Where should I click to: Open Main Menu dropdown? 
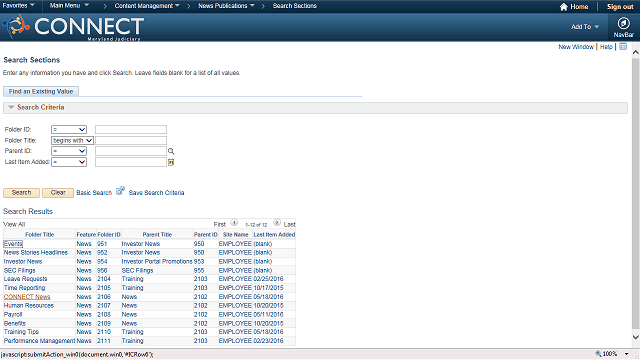pyautogui.click(x=69, y=6)
